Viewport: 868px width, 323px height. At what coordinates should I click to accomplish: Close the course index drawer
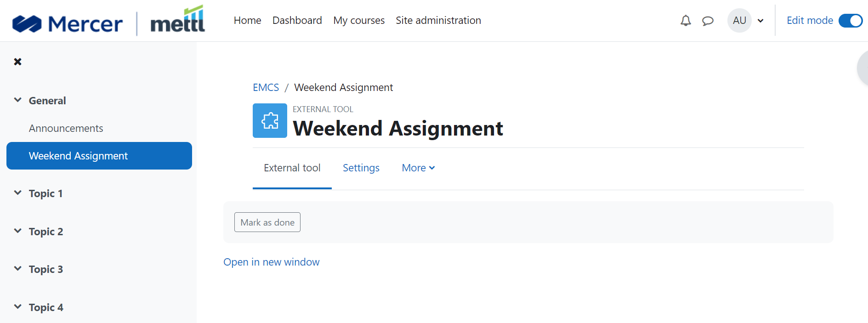tap(18, 62)
